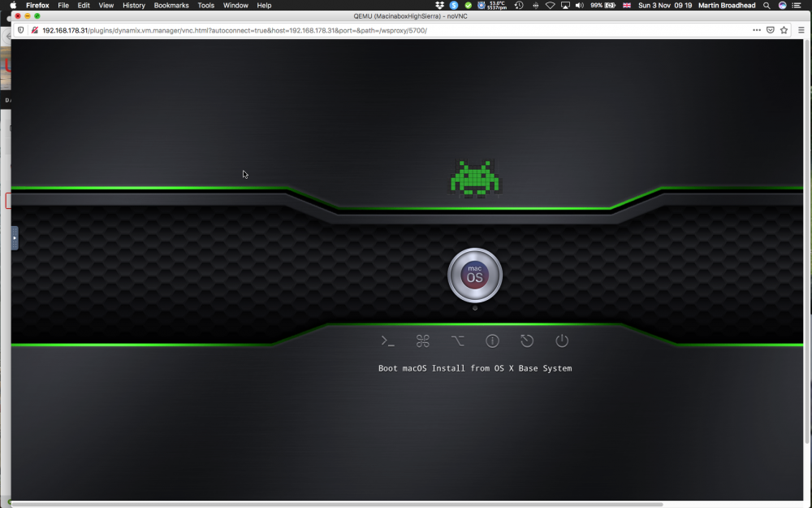
Task: Click tracking protection shield icon
Action: (x=21, y=30)
